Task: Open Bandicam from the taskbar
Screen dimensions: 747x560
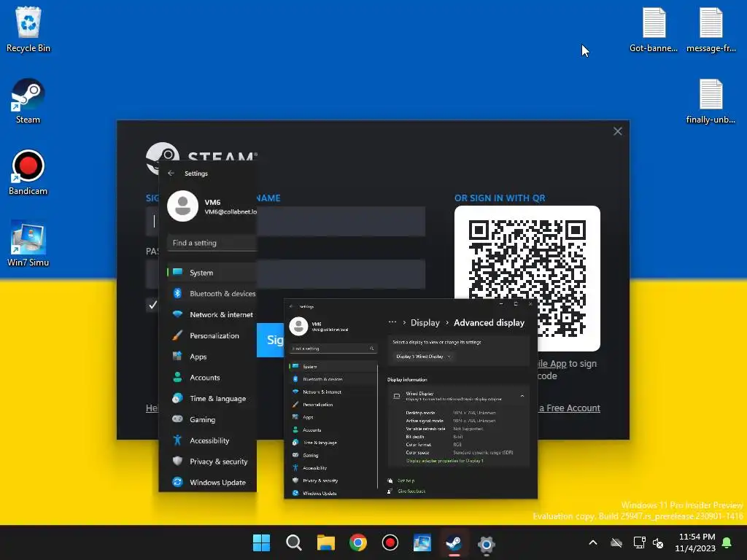Action: tap(390, 542)
